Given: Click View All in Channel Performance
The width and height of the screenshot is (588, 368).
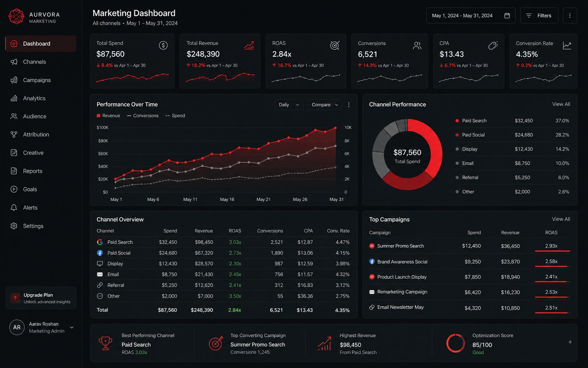Looking at the screenshot, I should point(561,104).
